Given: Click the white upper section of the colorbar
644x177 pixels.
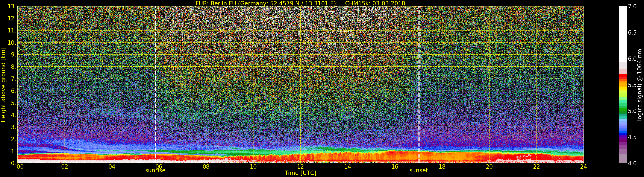Looking at the screenshot, I should coord(623,34).
